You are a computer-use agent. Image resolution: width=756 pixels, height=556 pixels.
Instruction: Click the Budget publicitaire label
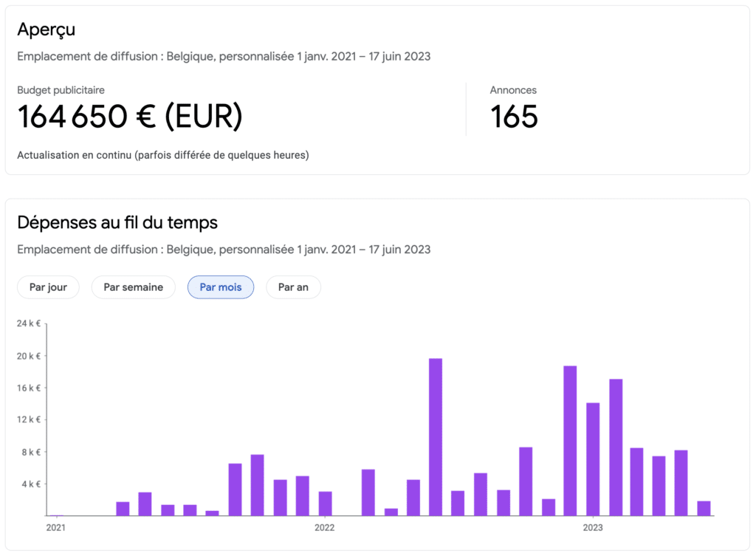[61, 90]
